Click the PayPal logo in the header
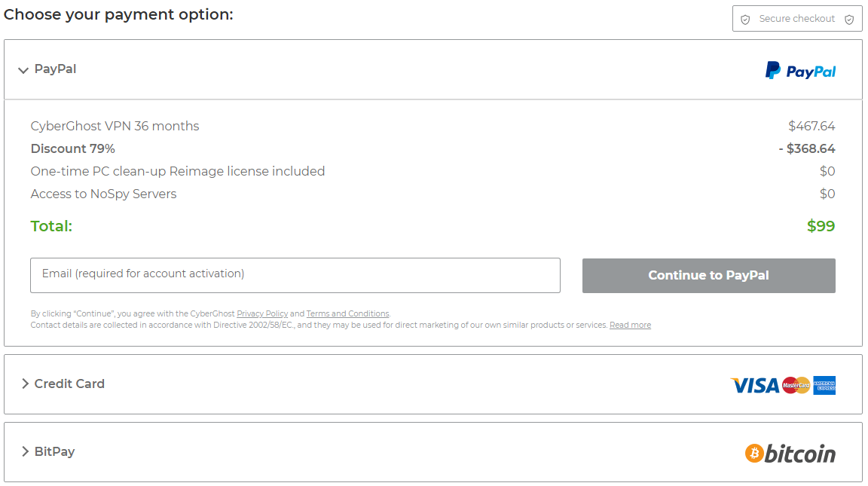 [x=800, y=71]
